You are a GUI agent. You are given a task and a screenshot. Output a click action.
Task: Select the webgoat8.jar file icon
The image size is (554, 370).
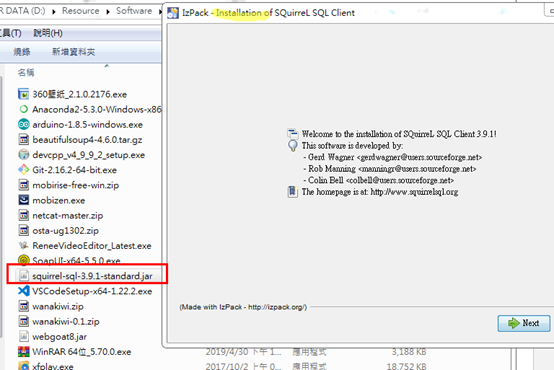(x=24, y=336)
